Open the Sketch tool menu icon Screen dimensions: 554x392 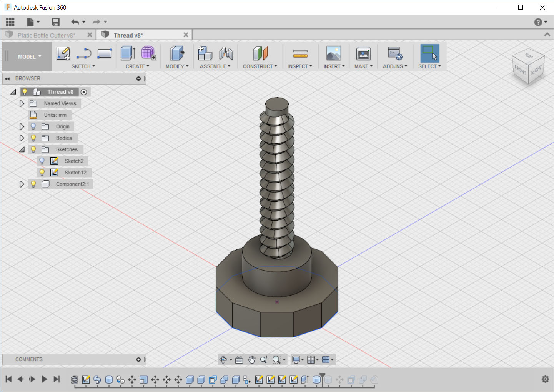[63, 53]
